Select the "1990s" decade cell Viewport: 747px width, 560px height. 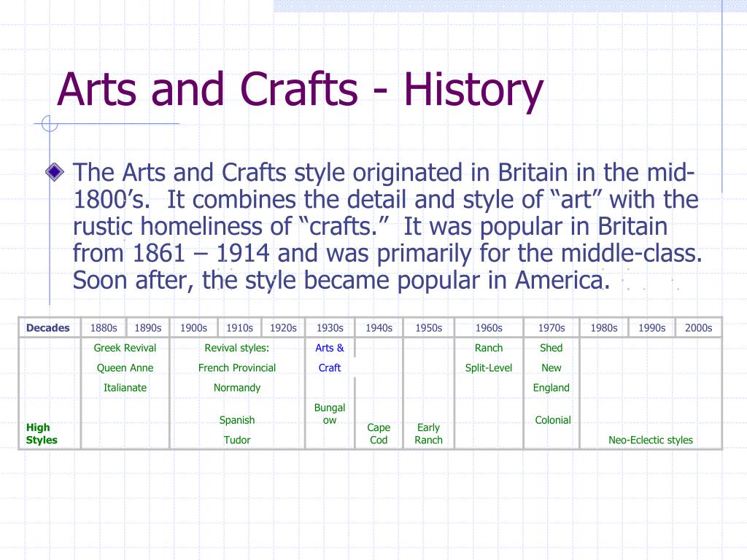coord(651,328)
